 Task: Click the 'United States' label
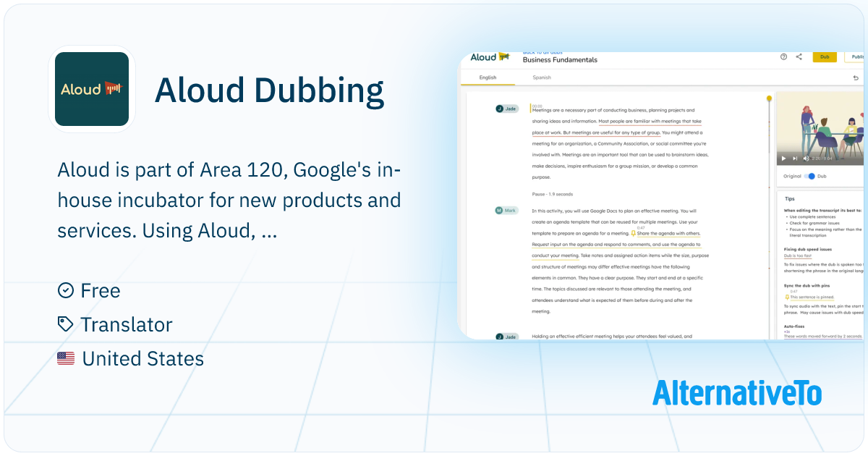pos(143,358)
